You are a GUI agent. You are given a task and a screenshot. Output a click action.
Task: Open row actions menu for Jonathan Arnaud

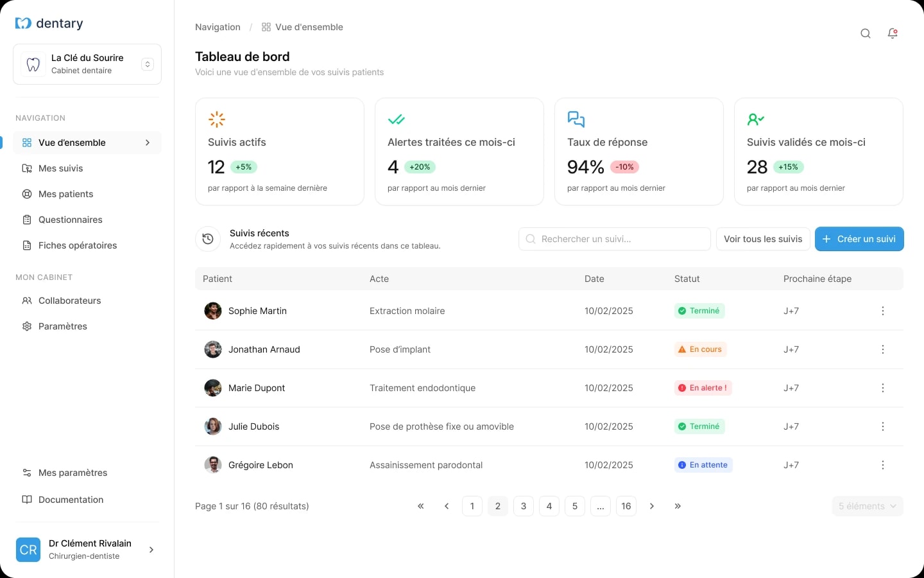(x=883, y=349)
